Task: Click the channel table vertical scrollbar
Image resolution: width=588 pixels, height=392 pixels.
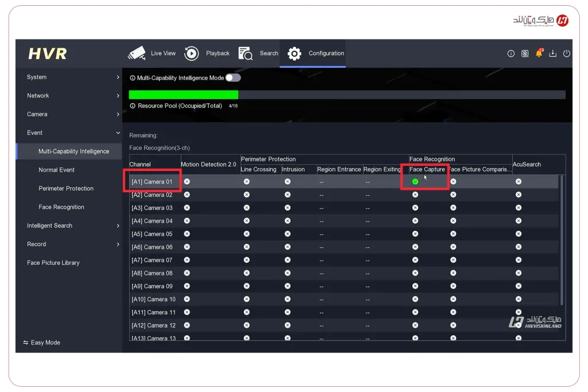Action: (562, 241)
